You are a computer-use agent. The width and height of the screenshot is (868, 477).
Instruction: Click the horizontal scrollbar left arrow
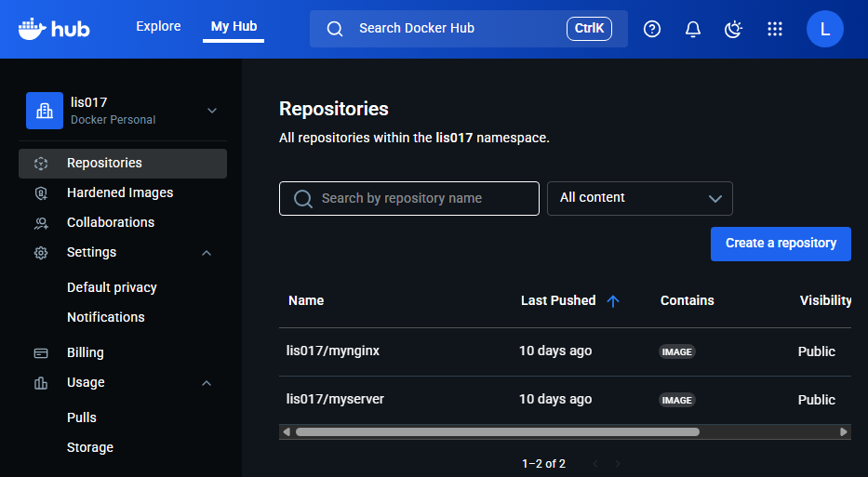(287, 431)
